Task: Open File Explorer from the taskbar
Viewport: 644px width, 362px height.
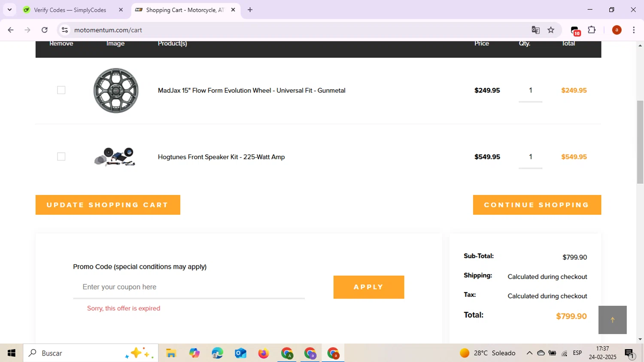Action: [x=171, y=353]
